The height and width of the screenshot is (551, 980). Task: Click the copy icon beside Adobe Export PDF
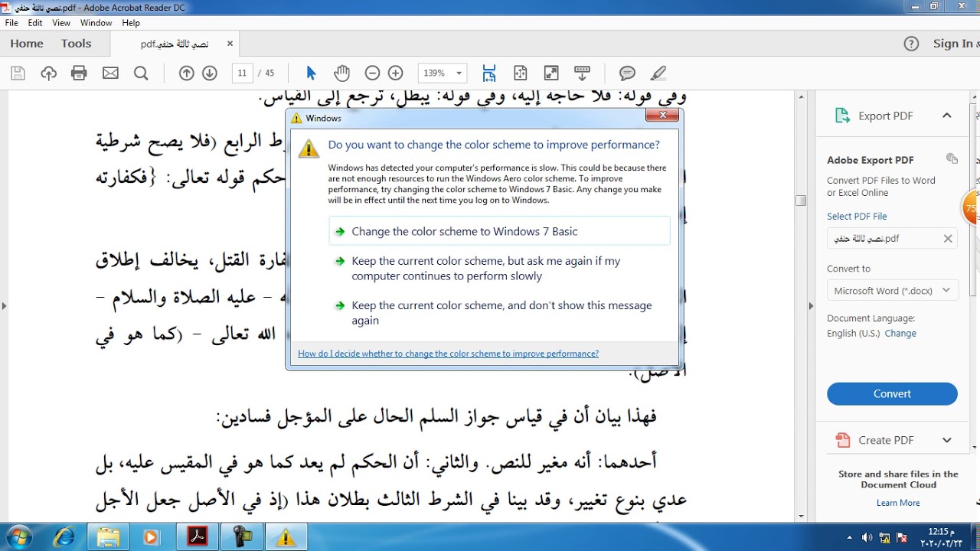[952, 159]
